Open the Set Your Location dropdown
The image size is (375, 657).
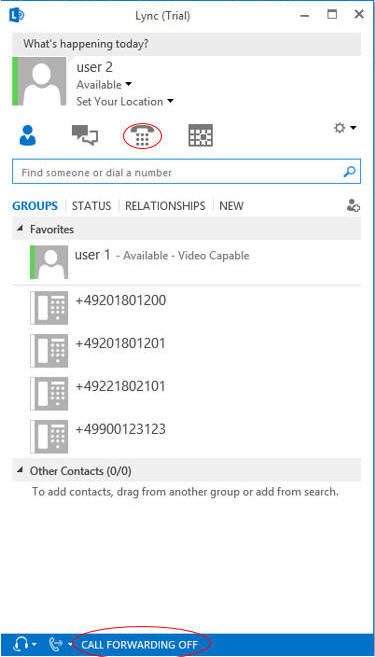click(x=125, y=101)
